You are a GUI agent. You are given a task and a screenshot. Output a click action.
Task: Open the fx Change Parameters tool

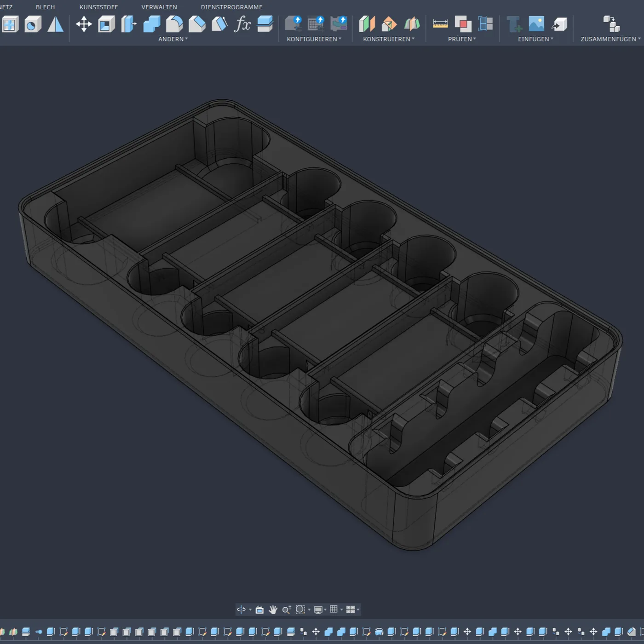tap(242, 24)
